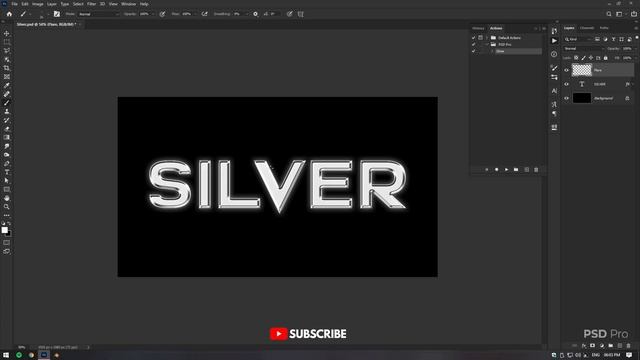Toggle pressure for opacity icon

(162, 14)
